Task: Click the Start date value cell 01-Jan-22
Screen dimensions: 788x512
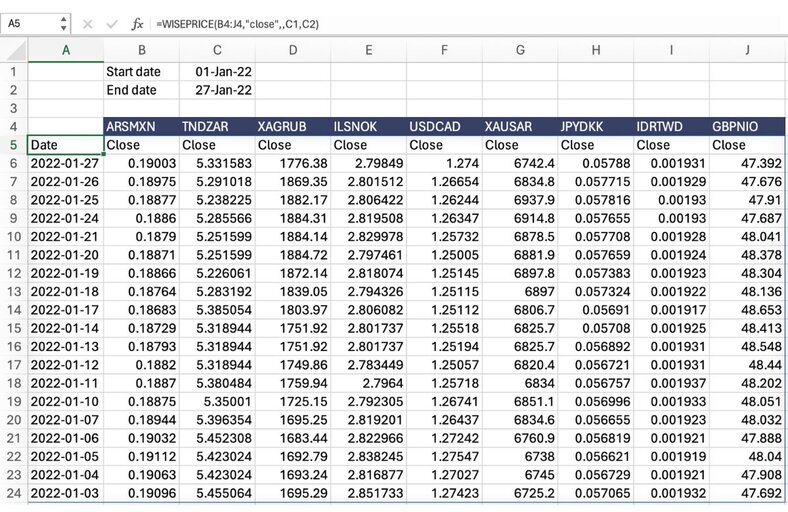Action: (217, 72)
